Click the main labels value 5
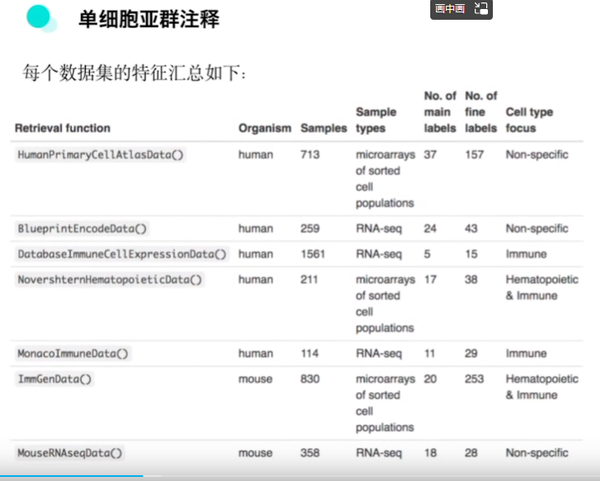The width and height of the screenshot is (600, 481). (x=427, y=254)
